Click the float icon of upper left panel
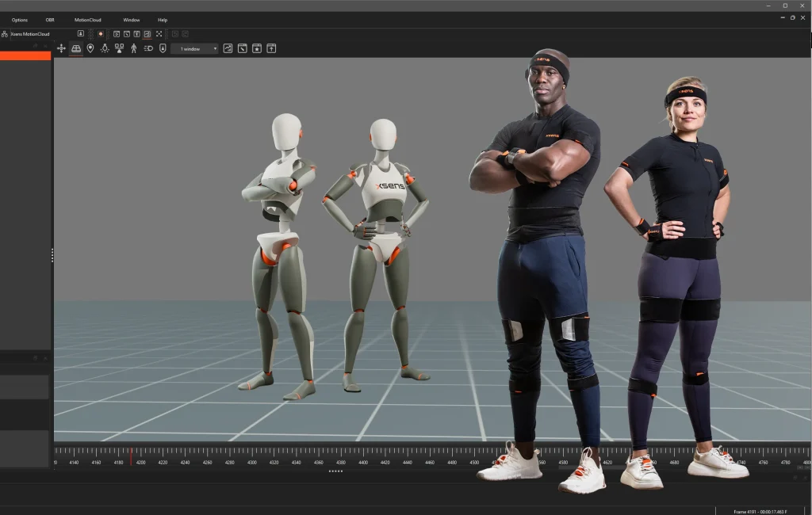 coord(35,46)
